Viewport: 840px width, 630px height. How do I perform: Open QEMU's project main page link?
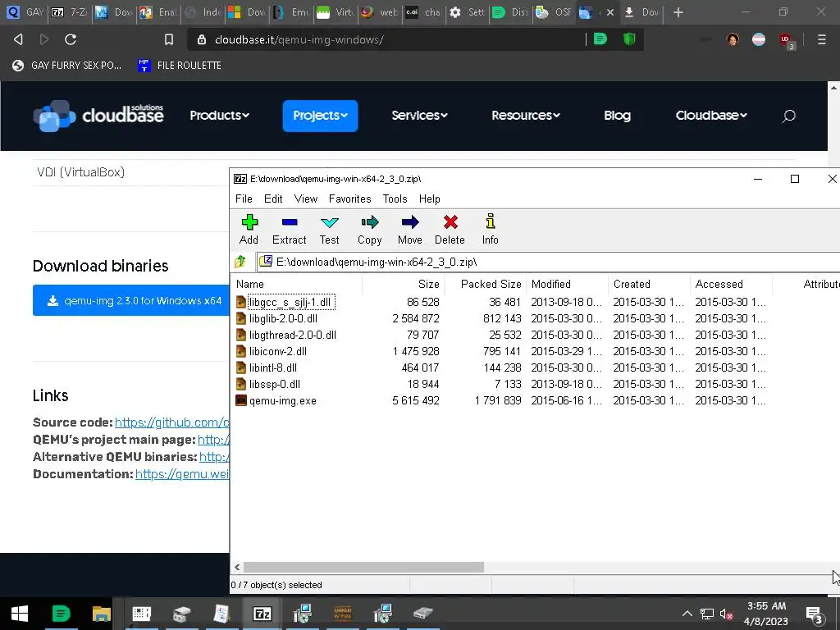[x=213, y=440]
